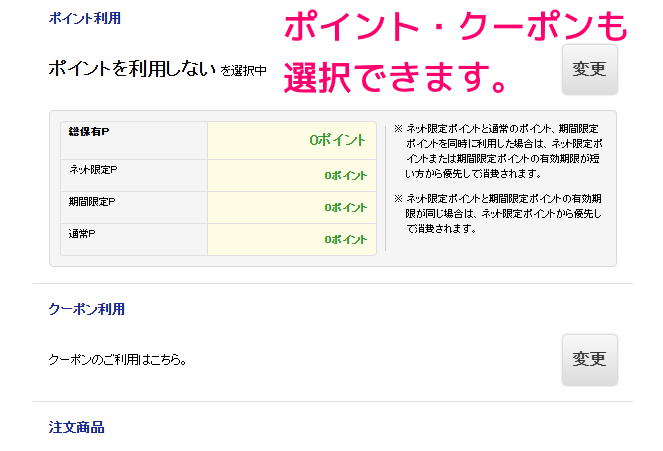Image resolution: width=663 pixels, height=451 pixels.
Task: Select the クーポン利用 section heading
Action: (x=87, y=309)
